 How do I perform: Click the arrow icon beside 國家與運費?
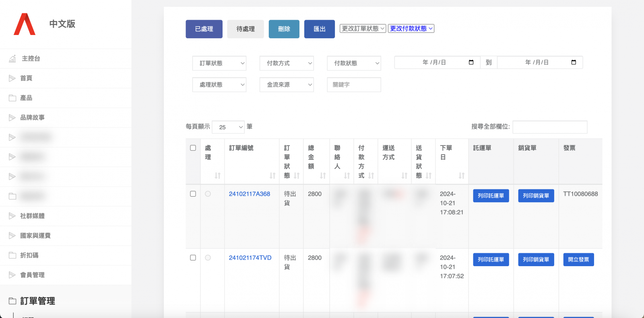coord(12,236)
